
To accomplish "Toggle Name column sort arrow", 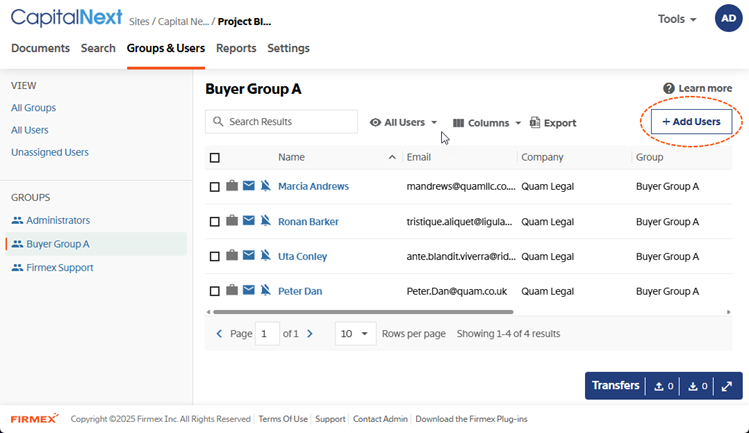I will (392, 157).
